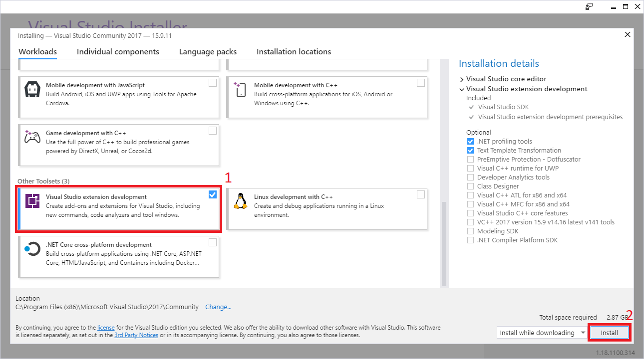Click the Game development with C++ gamepad icon
This screenshot has height=359, width=644.
click(x=32, y=138)
